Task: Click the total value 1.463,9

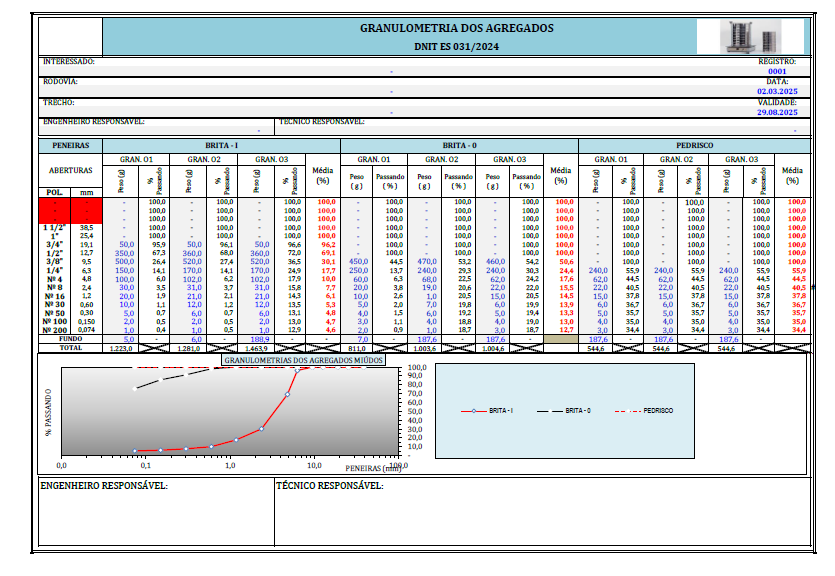Action: pos(256,349)
